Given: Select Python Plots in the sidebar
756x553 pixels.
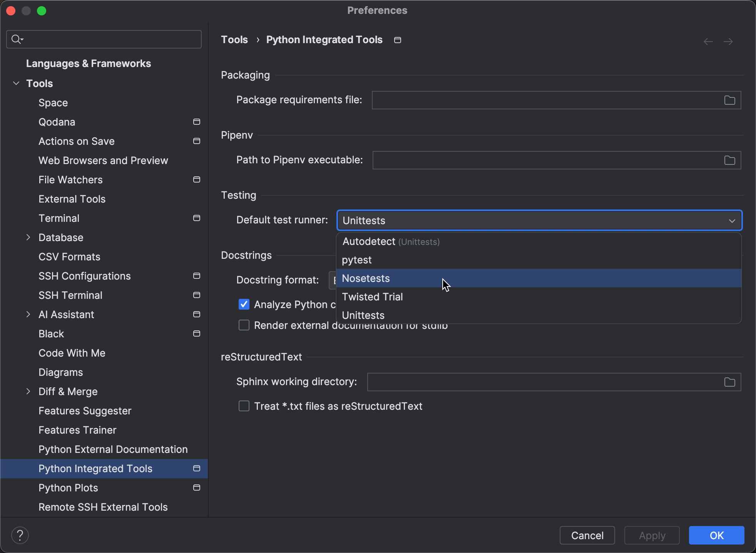Looking at the screenshot, I should click(x=68, y=488).
